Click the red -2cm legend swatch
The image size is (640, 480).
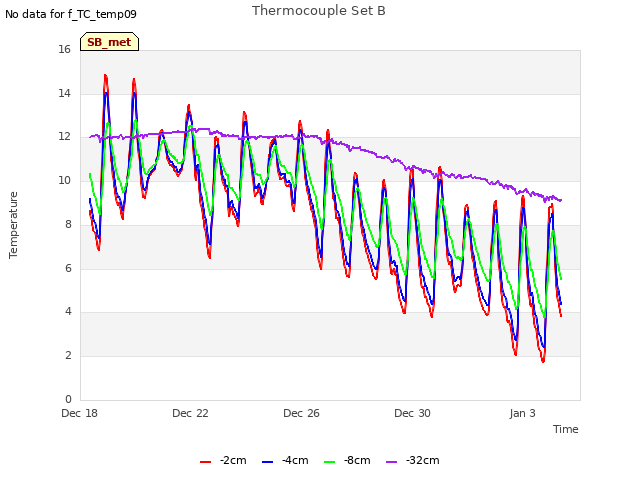(x=206, y=462)
